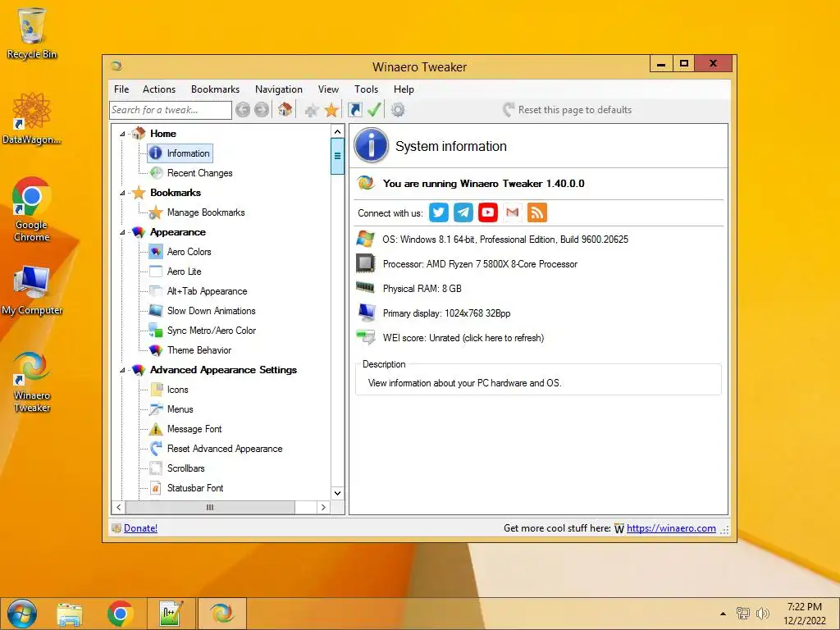Click tree vertical scrollbar up arrow

click(337, 132)
